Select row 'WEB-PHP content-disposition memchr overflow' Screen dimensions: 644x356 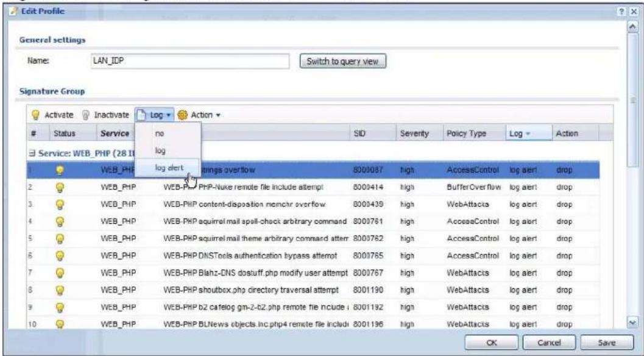coord(313,204)
